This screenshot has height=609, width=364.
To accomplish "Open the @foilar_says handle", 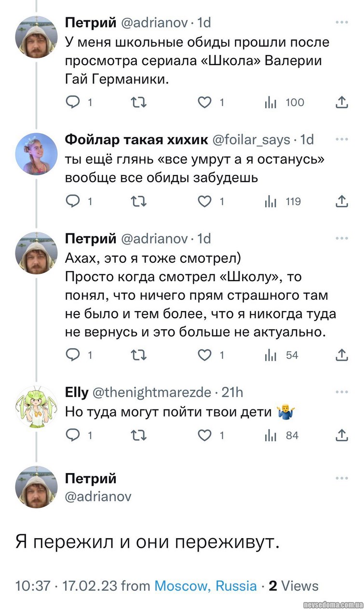I will click(251, 139).
